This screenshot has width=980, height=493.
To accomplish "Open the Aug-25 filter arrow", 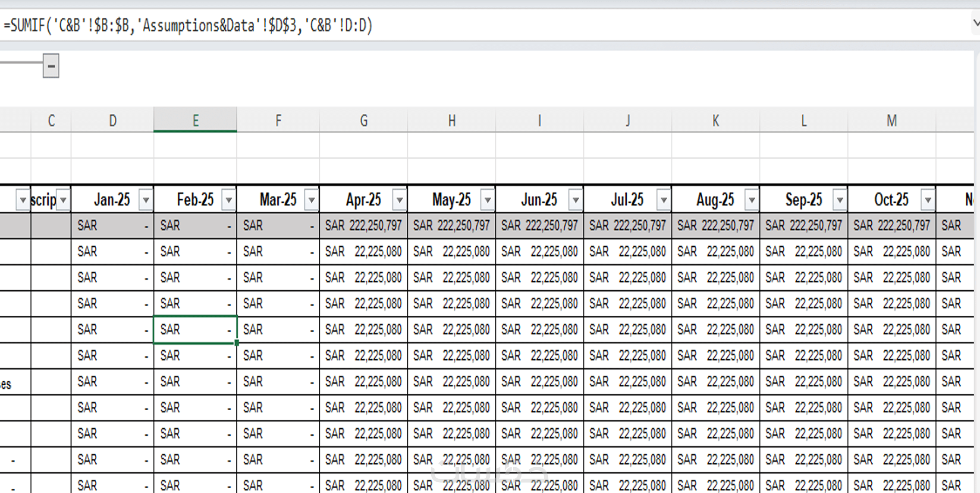I will 751,200.
